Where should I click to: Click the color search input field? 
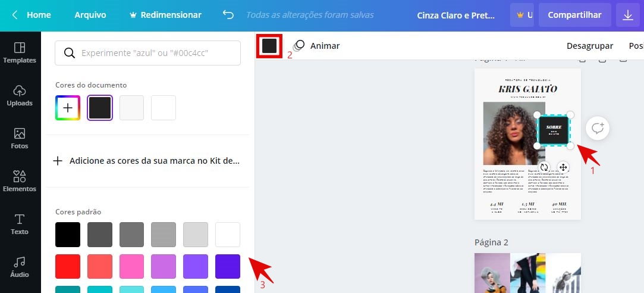pos(147,53)
